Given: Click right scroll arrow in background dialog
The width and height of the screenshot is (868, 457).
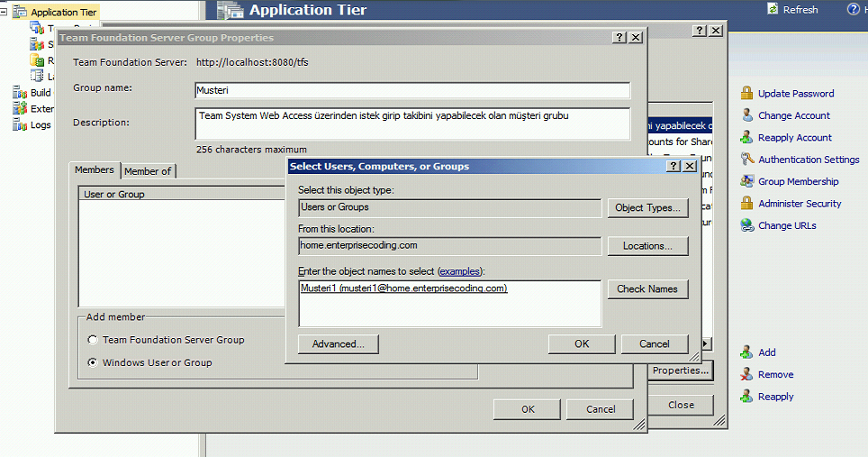Looking at the screenshot, I should tap(706, 343).
